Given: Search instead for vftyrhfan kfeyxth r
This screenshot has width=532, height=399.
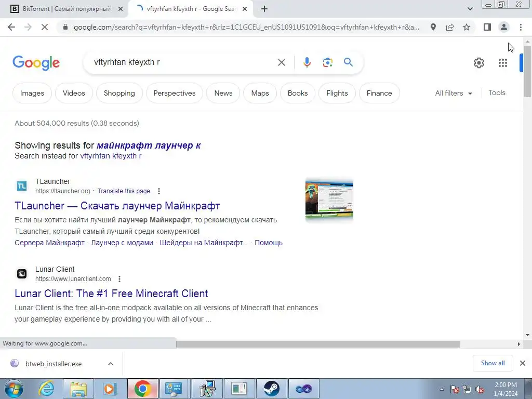Looking at the screenshot, I should point(111,156).
